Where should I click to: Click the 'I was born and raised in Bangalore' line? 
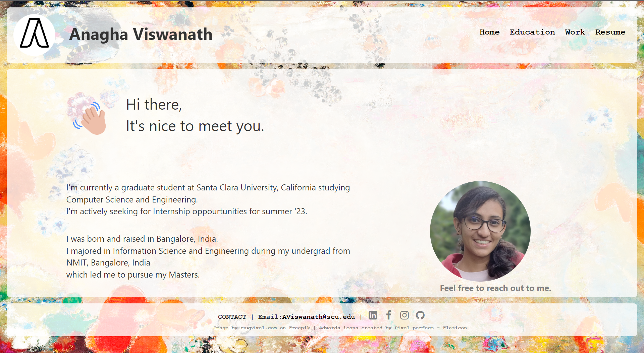click(x=142, y=239)
